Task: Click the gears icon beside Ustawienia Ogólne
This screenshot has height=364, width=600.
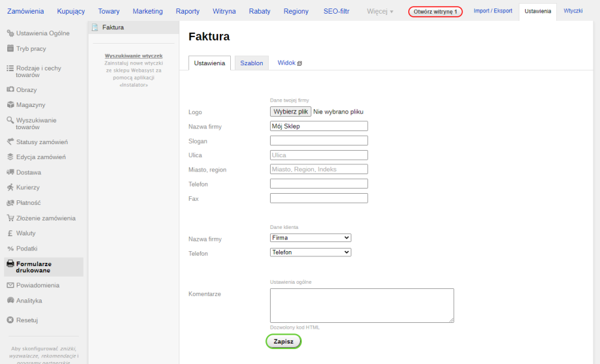Action: pyautogui.click(x=10, y=33)
